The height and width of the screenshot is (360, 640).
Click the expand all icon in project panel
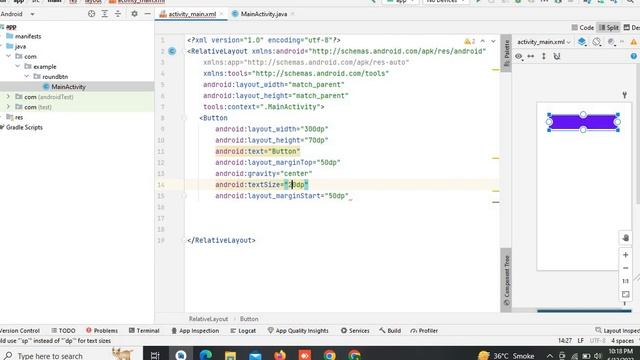pos(104,14)
